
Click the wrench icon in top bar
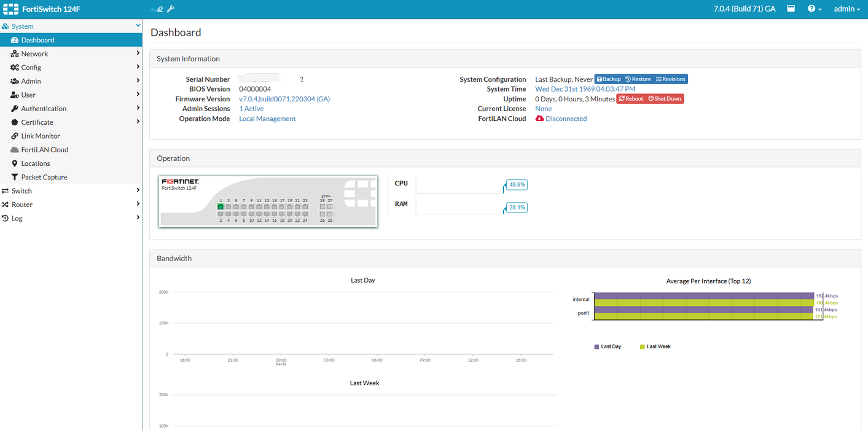point(171,9)
